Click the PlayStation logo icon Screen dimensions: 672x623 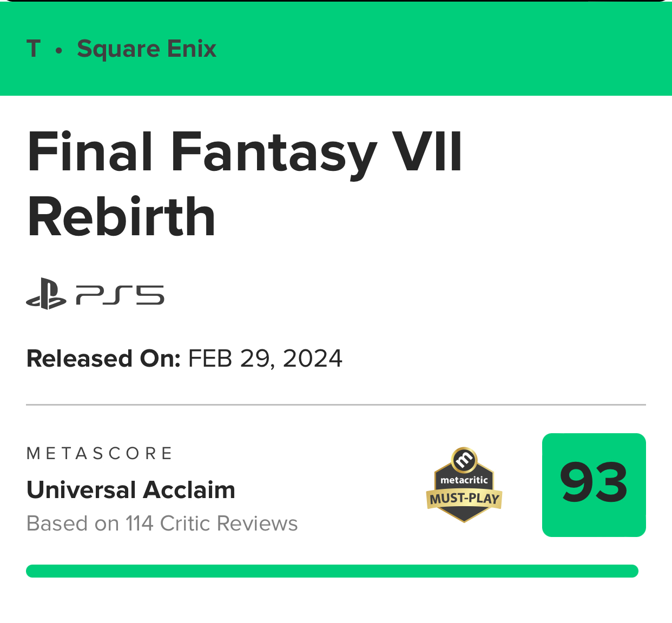46,294
